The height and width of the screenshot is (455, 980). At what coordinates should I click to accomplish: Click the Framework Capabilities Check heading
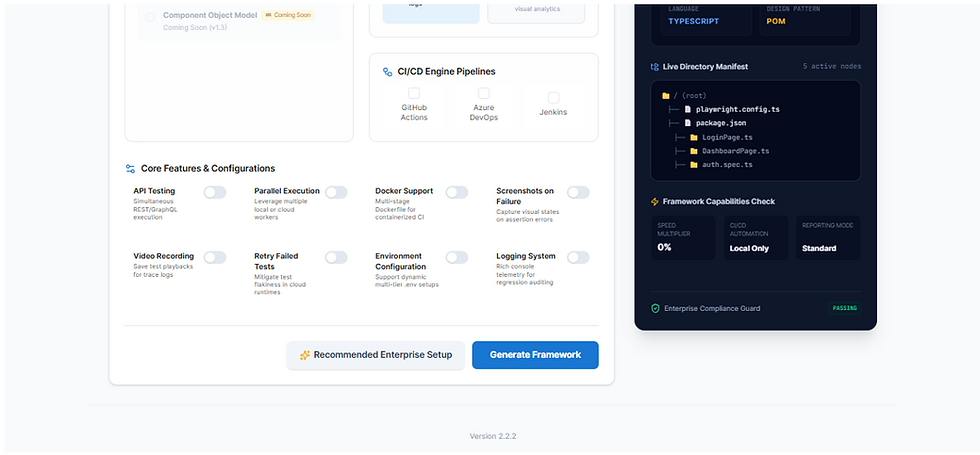click(x=719, y=202)
